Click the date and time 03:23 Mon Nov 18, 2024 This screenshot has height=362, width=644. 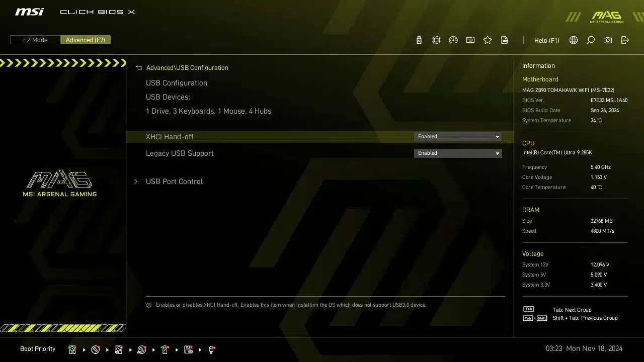pyautogui.click(x=584, y=348)
